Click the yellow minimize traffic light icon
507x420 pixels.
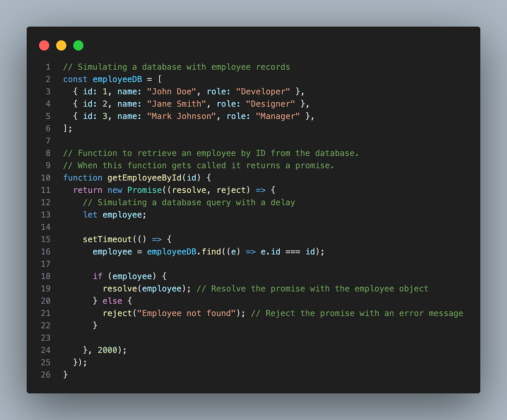pos(61,45)
